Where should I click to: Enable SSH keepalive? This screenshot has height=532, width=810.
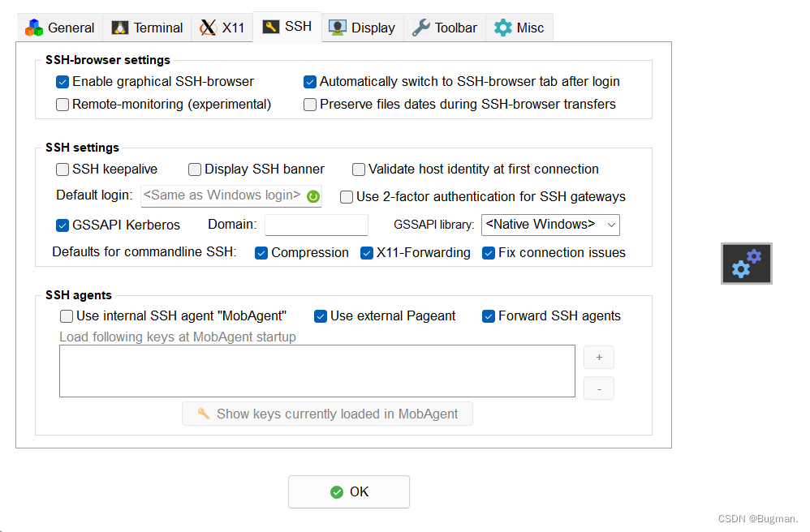pyautogui.click(x=62, y=169)
